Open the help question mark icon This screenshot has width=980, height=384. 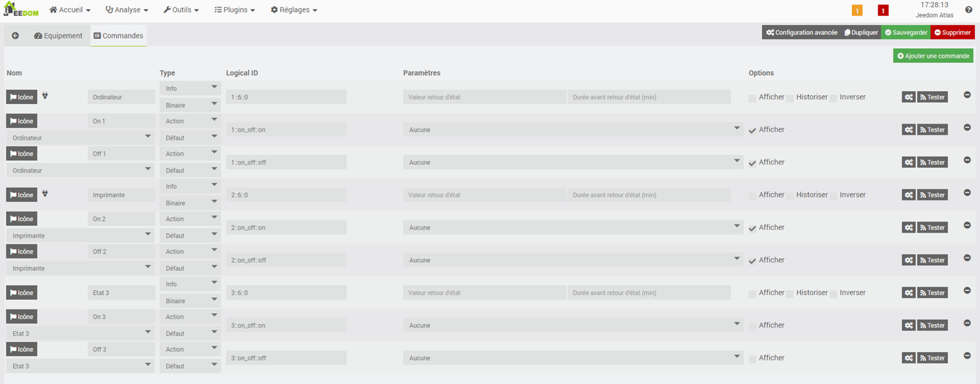(968, 10)
